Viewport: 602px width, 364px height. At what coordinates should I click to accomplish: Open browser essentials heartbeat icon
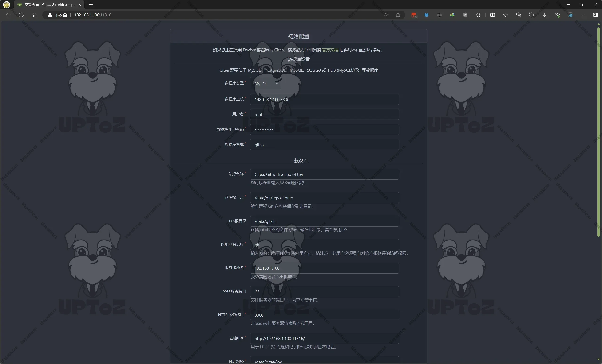pos(557,15)
